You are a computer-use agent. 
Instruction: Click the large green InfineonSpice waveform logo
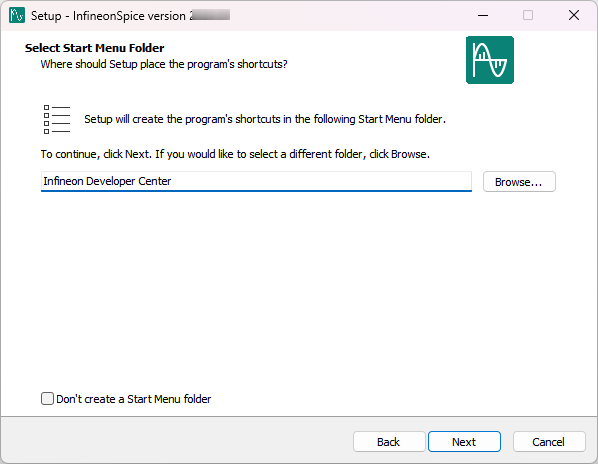490,60
